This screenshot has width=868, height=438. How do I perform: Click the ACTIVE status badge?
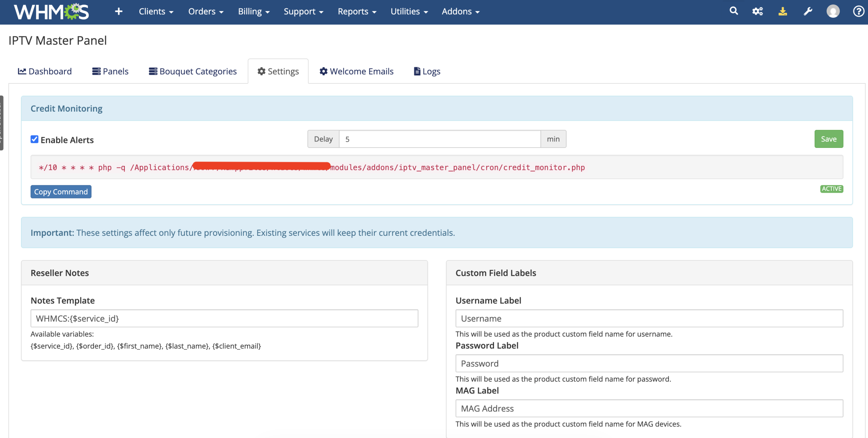coord(831,189)
